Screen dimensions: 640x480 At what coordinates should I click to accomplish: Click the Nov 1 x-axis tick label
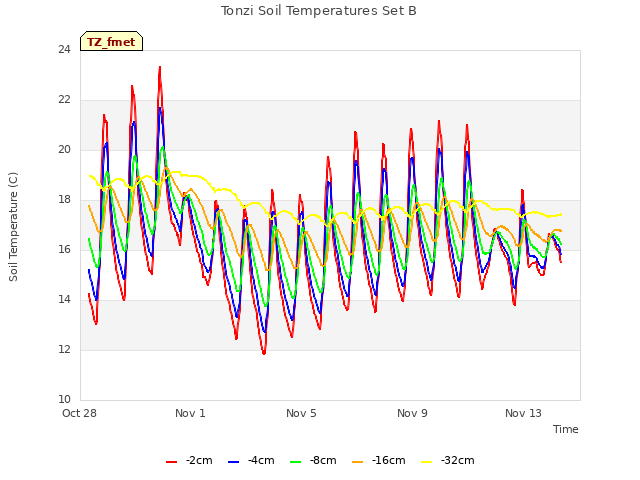[190, 413]
